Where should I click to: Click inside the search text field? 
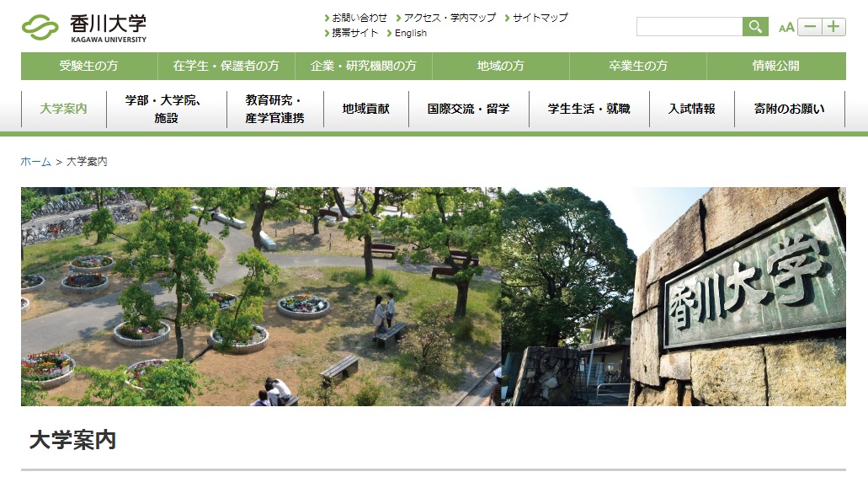690,26
